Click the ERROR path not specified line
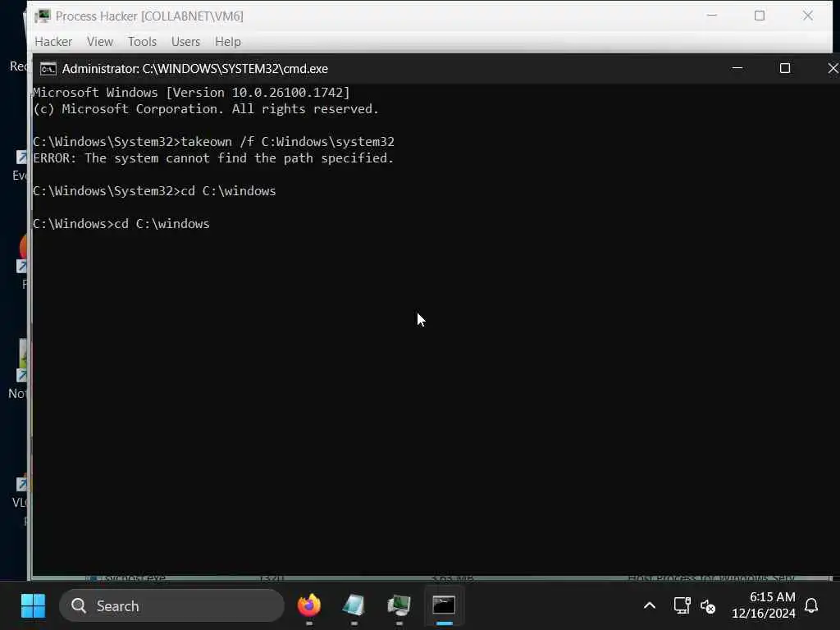Viewport: 840px width, 630px height. [x=213, y=158]
